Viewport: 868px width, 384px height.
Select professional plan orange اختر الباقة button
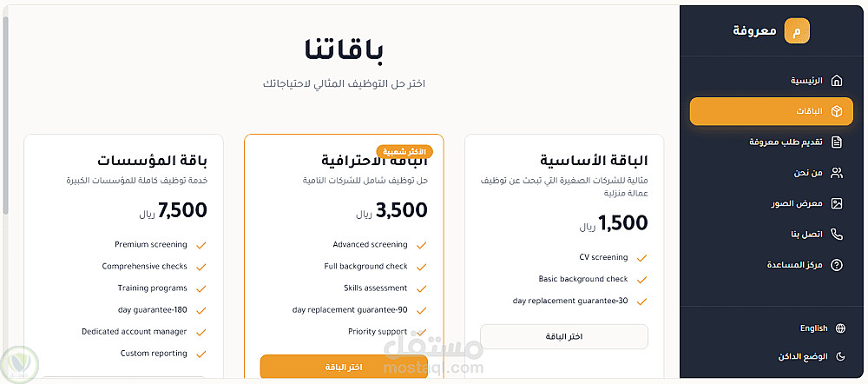point(343,367)
